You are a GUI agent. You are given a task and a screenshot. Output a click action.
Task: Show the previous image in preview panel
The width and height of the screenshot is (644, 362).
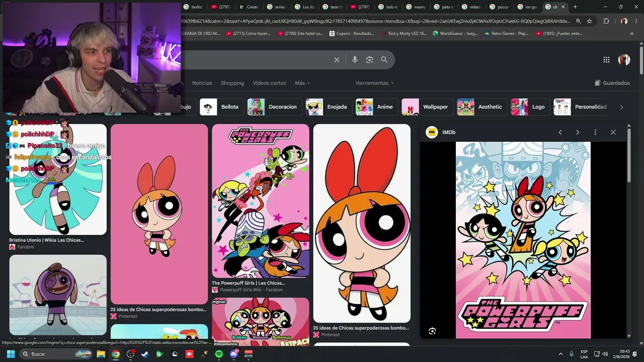pyautogui.click(x=560, y=132)
